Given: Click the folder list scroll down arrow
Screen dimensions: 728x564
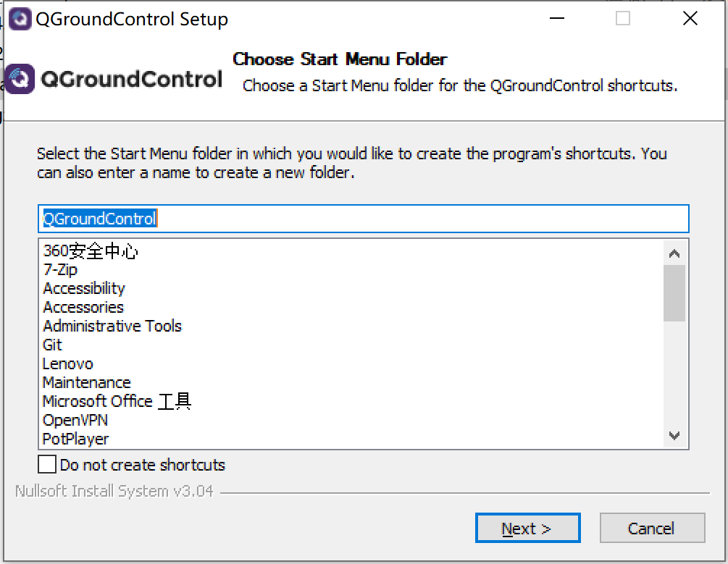Looking at the screenshot, I should click(674, 436).
